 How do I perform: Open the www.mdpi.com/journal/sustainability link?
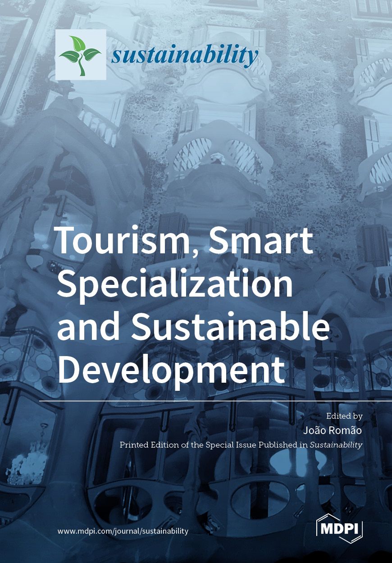pyautogui.click(x=123, y=531)
